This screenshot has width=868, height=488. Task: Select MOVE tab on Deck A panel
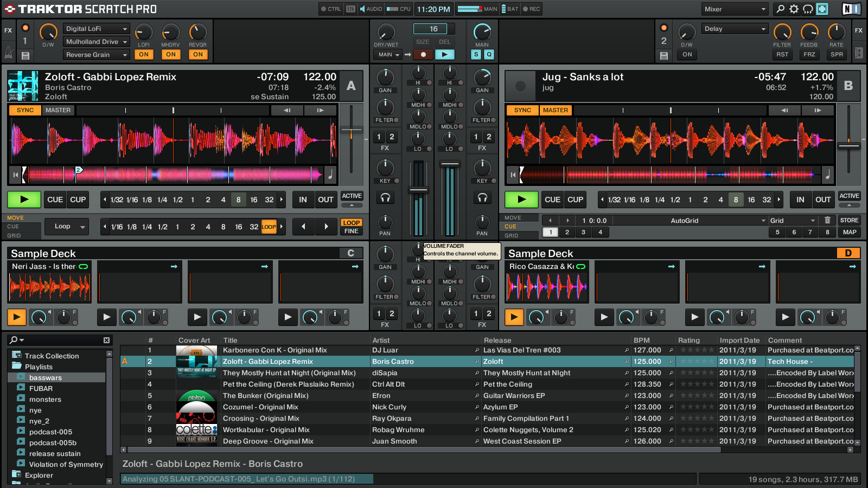pos(15,217)
